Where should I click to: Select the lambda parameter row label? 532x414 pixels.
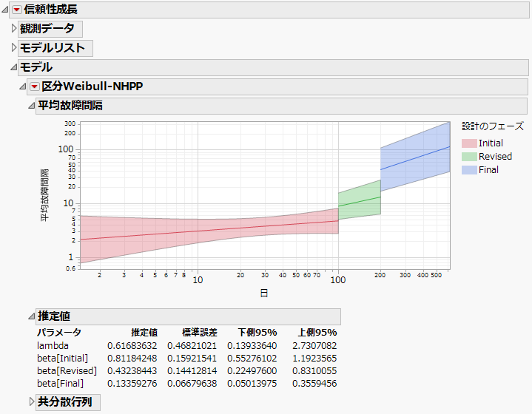53,345
